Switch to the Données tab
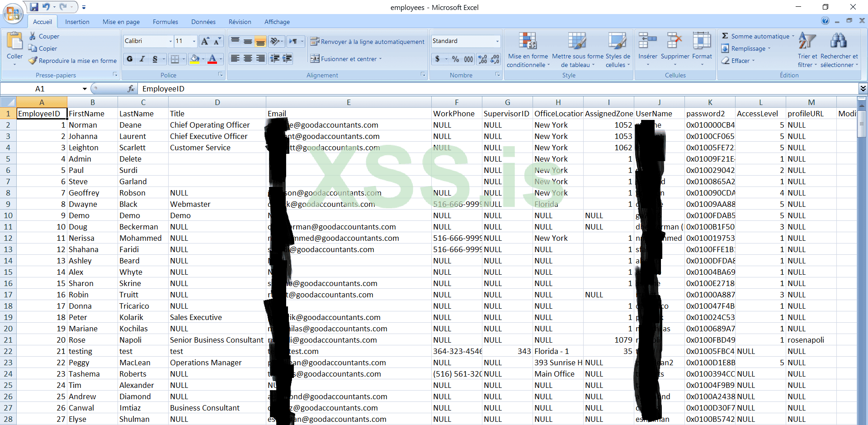This screenshot has width=868, height=425. (x=203, y=22)
